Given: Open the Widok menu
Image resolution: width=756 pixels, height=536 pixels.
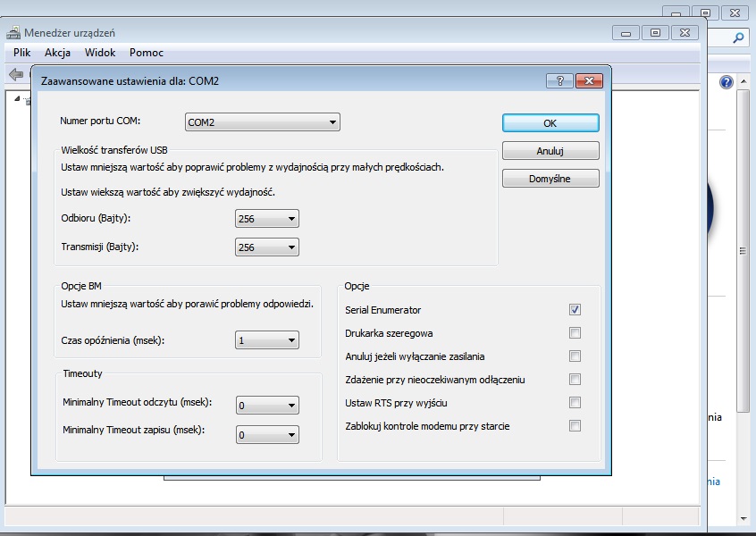Looking at the screenshot, I should (100, 53).
